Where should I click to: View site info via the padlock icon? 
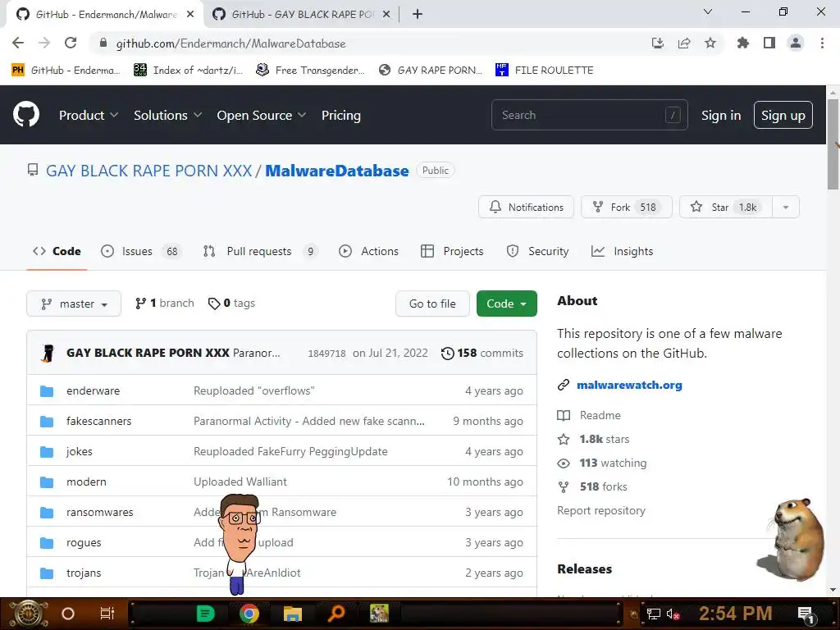(103, 43)
